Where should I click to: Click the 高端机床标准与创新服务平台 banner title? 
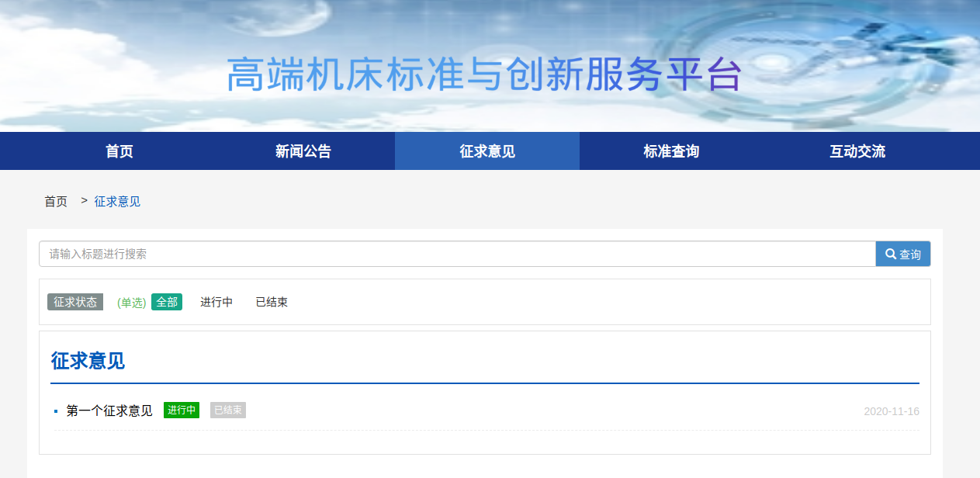click(485, 75)
